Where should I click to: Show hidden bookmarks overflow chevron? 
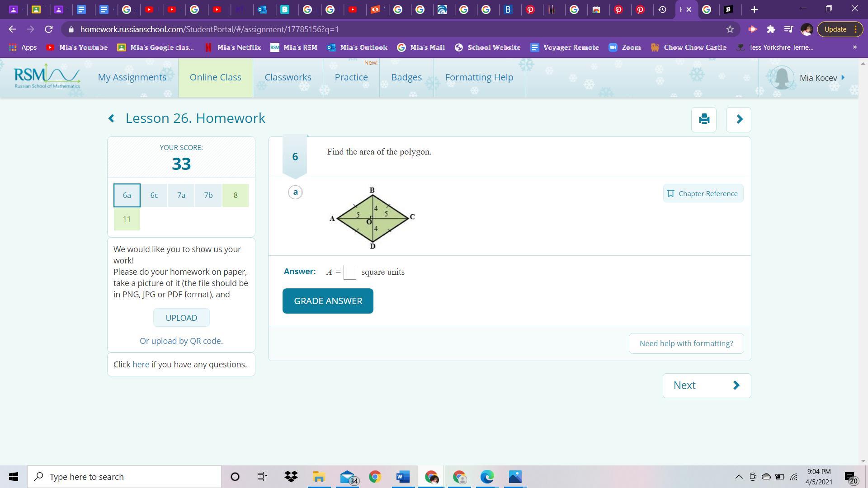pos(854,47)
